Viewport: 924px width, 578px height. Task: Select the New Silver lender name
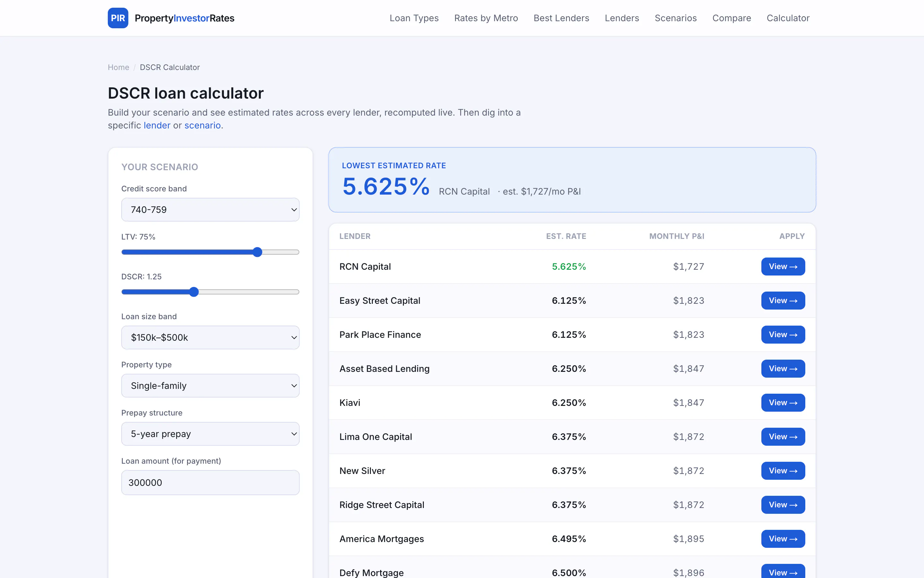click(x=362, y=470)
